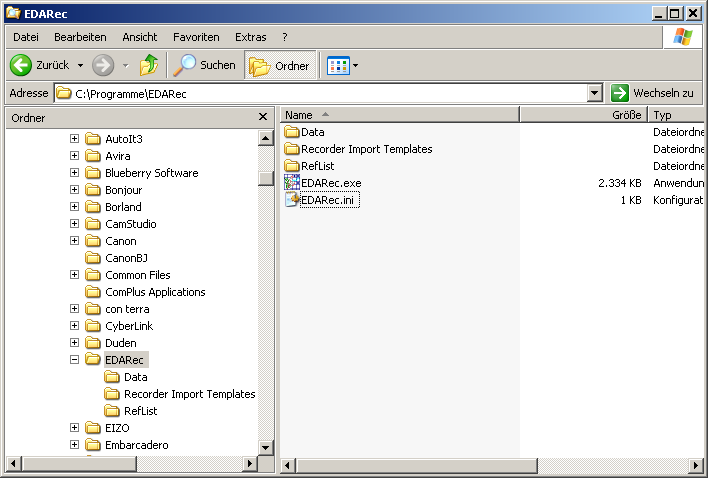
Task: Click the Wechseln zu go button
Action: click(652, 93)
